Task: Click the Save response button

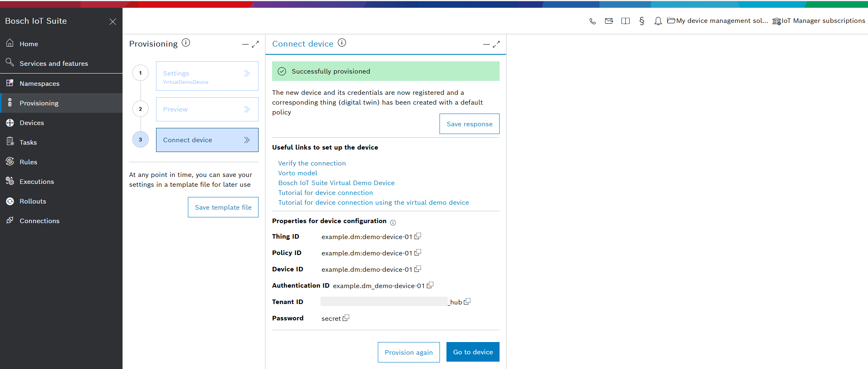Action: coord(469,124)
